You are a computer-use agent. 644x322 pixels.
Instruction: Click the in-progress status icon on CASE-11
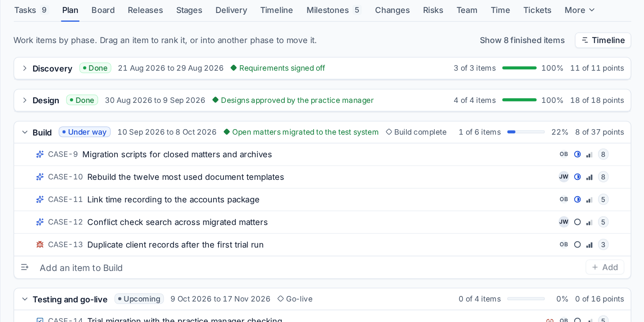[x=578, y=199]
